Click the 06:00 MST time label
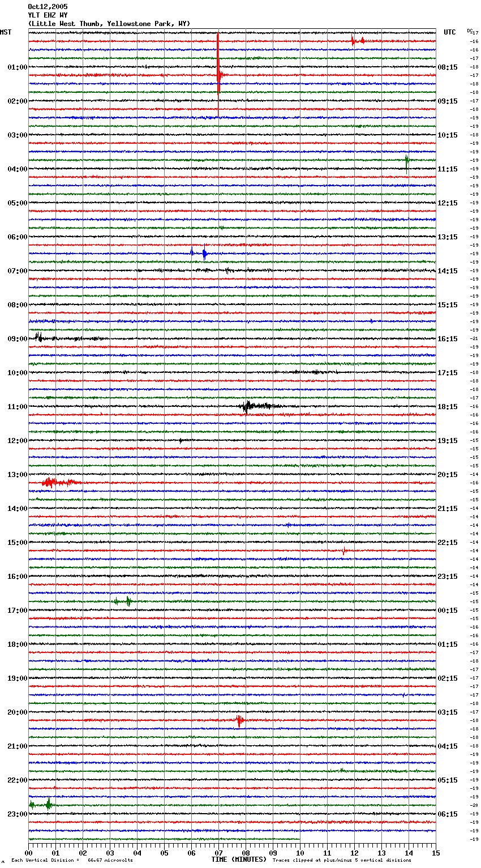 18,237
